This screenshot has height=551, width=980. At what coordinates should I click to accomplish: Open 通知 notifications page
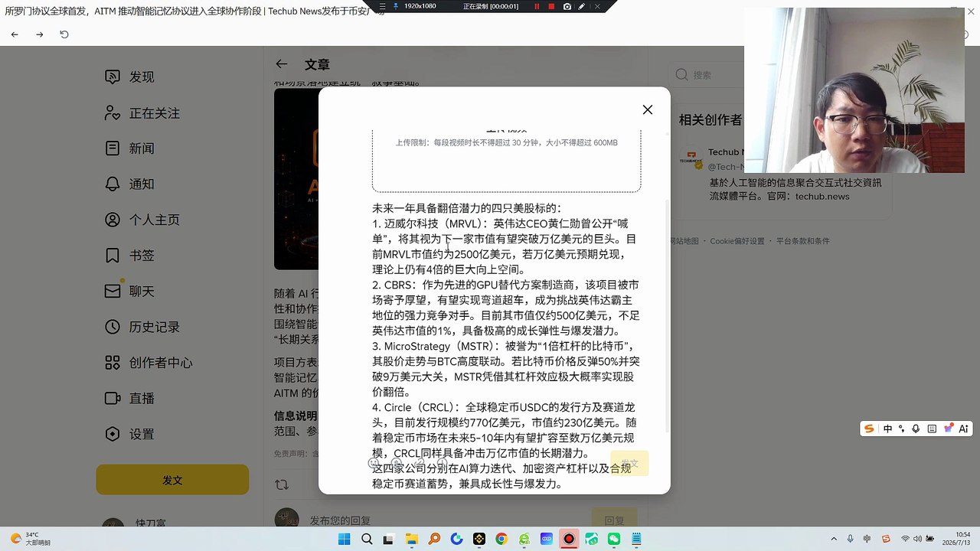click(129, 184)
